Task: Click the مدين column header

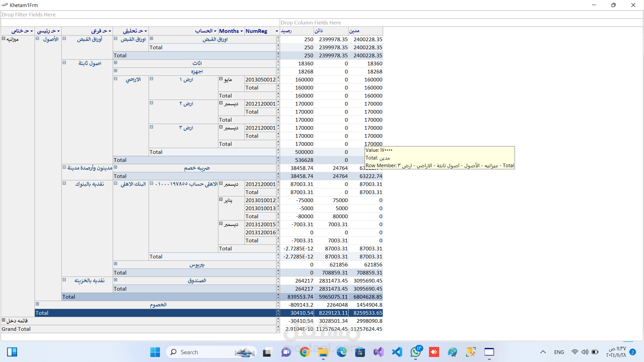Action: (354, 31)
